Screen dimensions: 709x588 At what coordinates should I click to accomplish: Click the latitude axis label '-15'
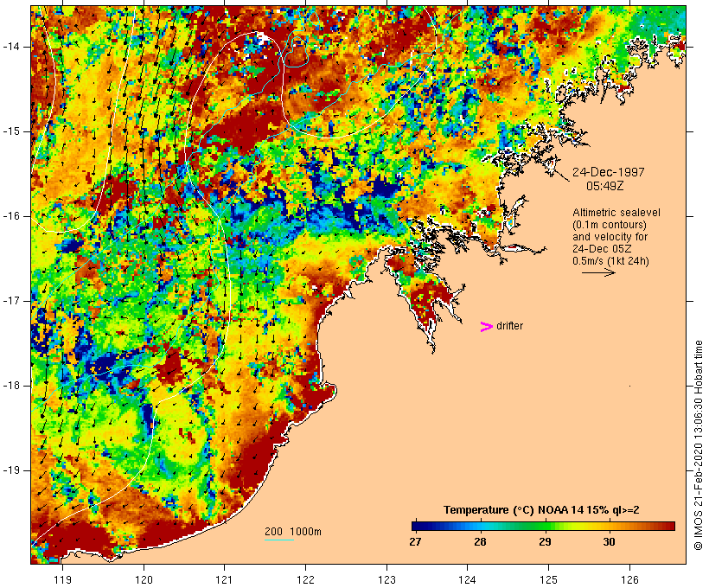tap(11, 131)
